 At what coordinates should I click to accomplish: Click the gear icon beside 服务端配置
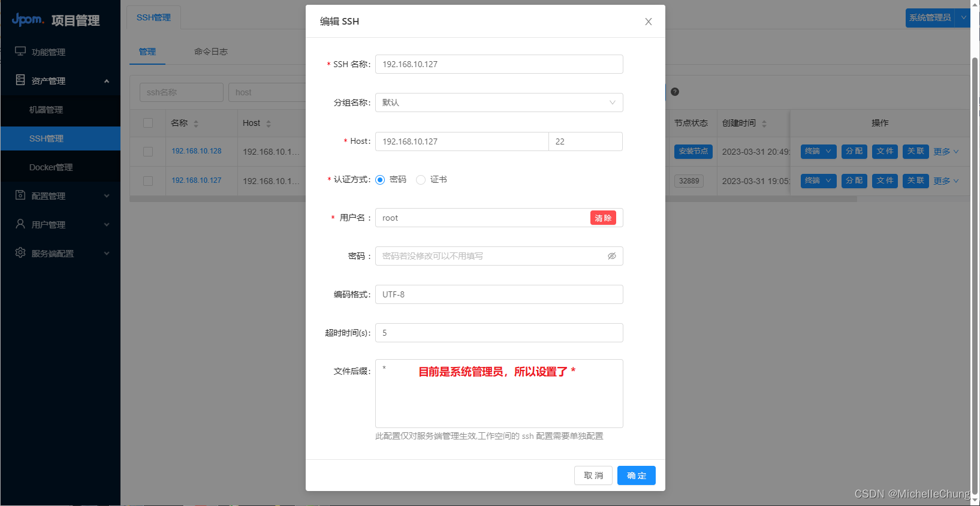[20, 252]
